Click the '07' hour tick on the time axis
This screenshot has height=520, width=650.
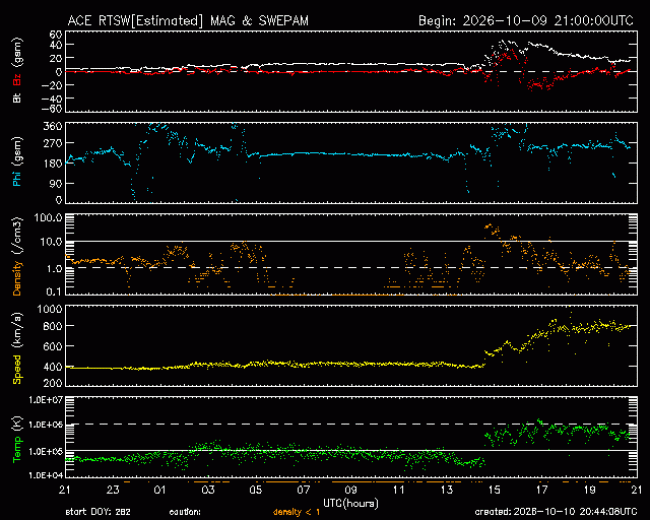(303, 490)
